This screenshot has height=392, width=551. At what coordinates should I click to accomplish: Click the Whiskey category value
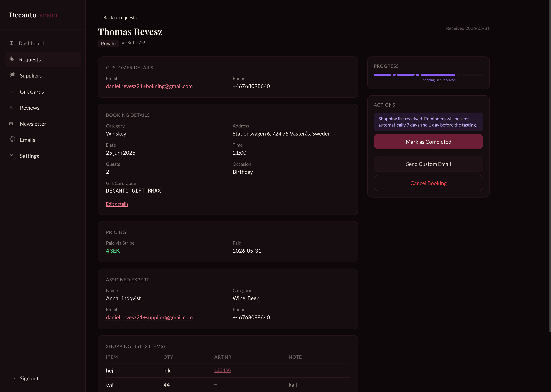click(x=116, y=133)
